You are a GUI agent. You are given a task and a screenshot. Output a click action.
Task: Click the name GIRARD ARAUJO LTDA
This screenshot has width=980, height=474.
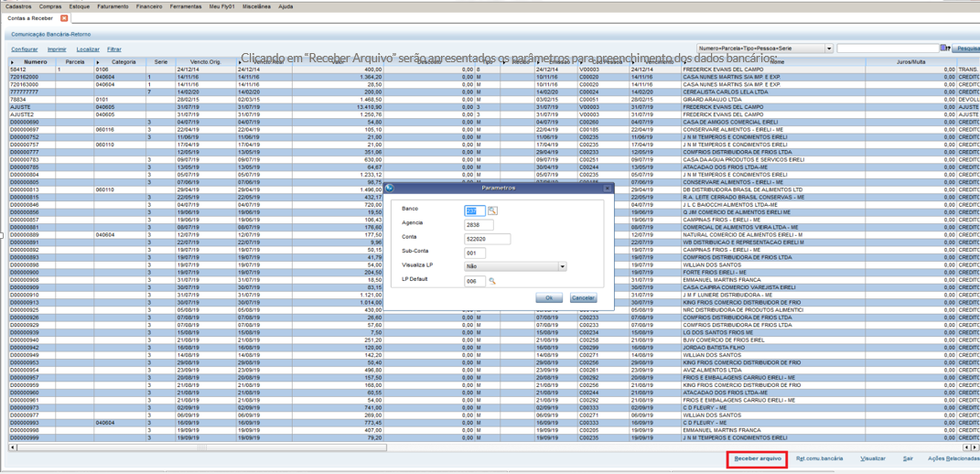click(709, 99)
